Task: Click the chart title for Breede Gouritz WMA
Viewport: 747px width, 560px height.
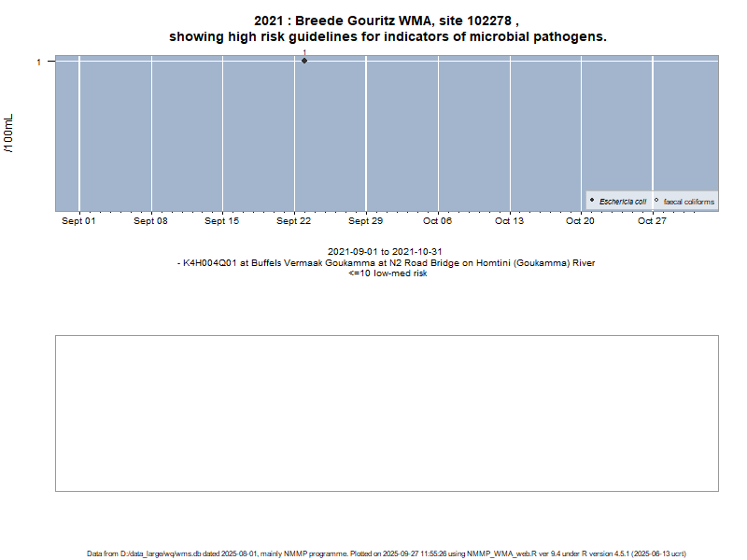Action: [388, 29]
